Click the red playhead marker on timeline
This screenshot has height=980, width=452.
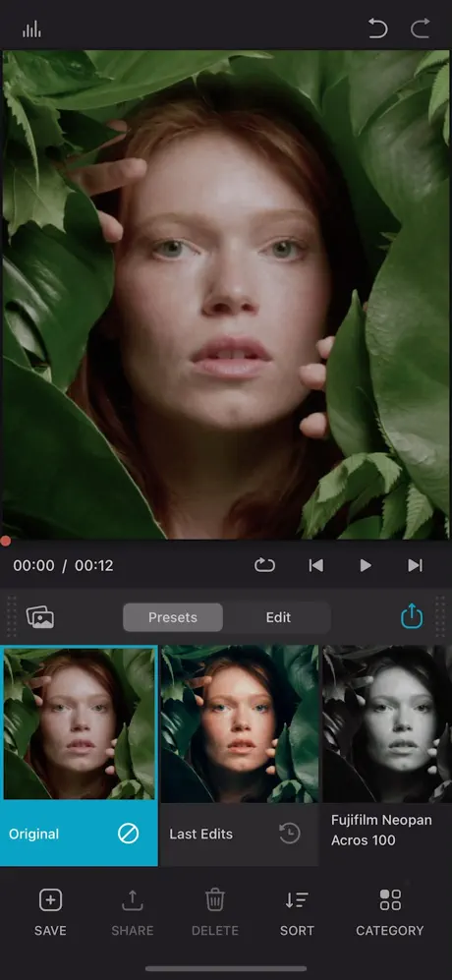click(5, 542)
